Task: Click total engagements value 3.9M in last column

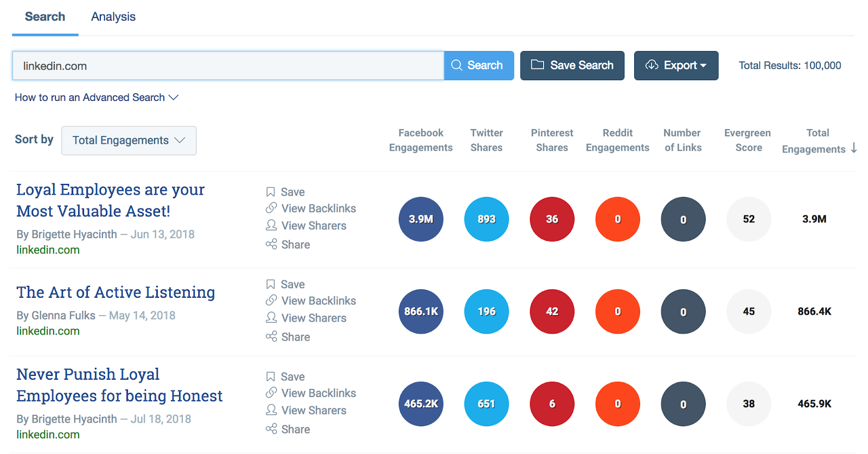Action: tap(814, 219)
